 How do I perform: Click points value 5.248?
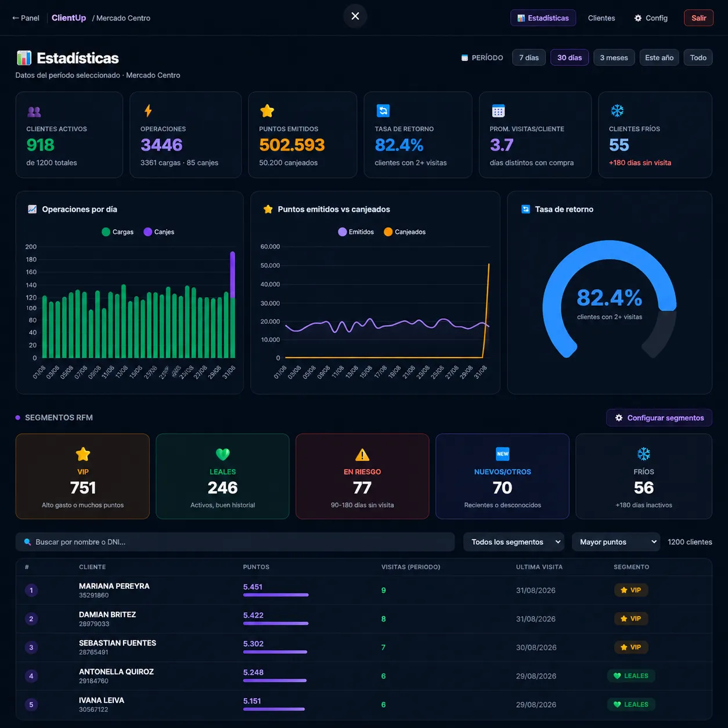click(253, 672)
